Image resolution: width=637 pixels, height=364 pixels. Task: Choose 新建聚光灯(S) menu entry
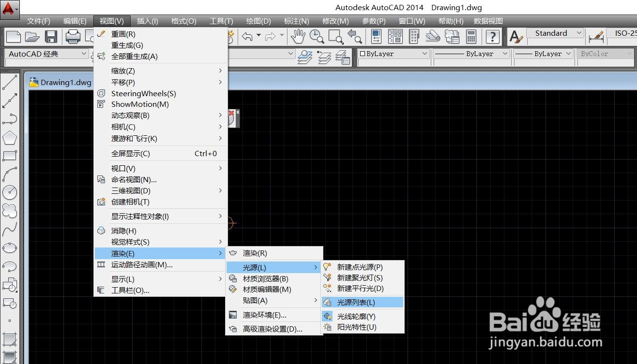[x=363, y=278]
